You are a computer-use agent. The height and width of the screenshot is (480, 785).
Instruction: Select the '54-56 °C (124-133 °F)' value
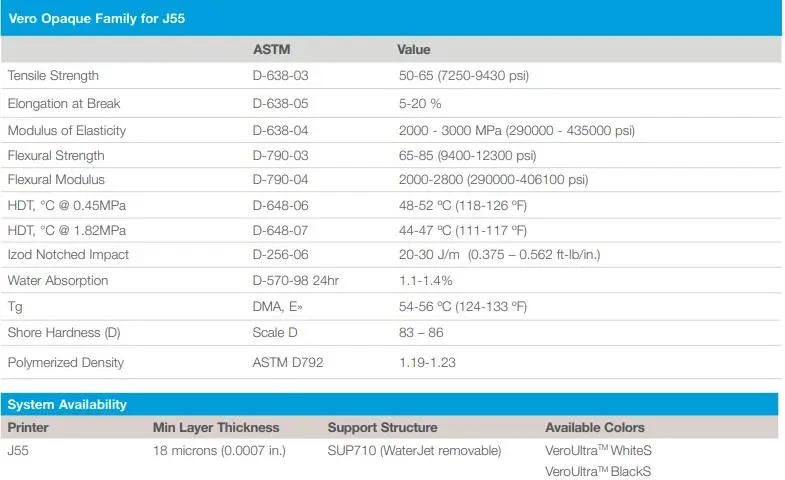click(463, 307)
